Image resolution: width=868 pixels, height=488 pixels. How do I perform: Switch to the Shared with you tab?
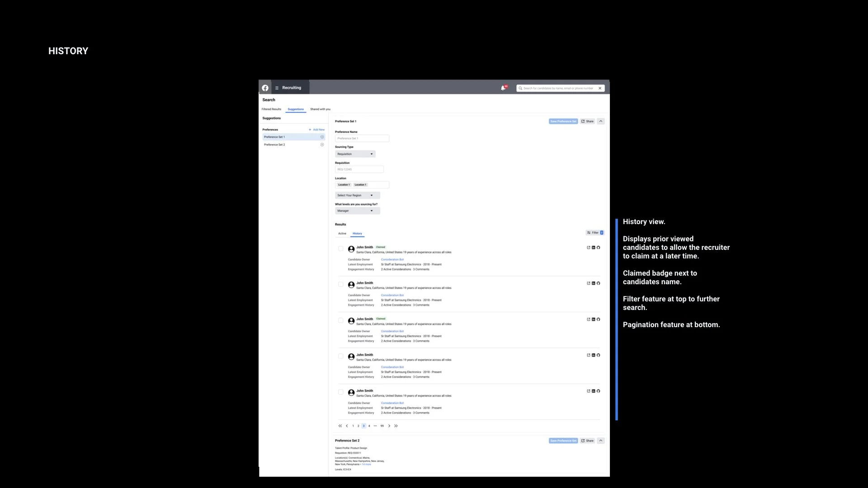tap(320, 109)
